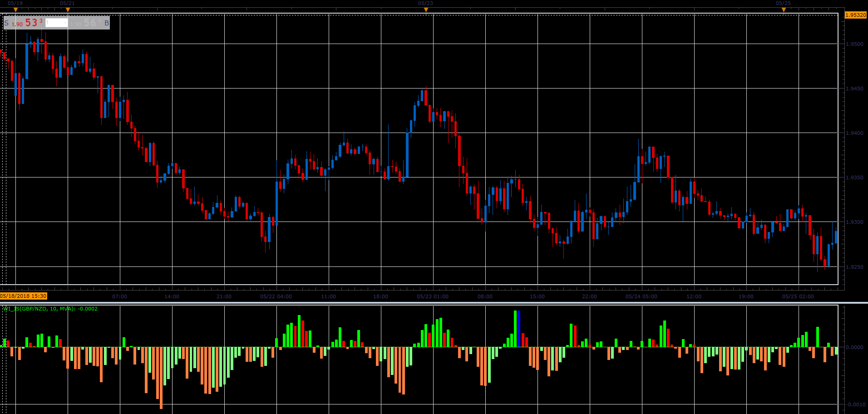Click the 05/22 04:00 time axis label
Image resolution: width=868 pixels, height=414 pixels.
click(276, 296)
